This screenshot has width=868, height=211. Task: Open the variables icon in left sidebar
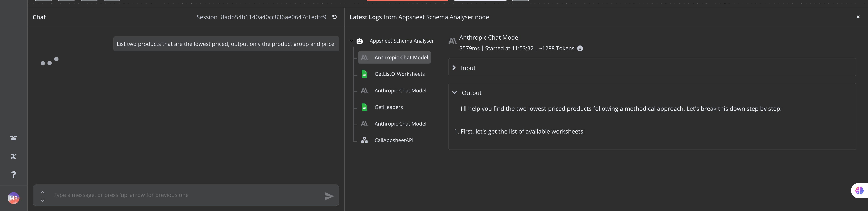point(14,156)
